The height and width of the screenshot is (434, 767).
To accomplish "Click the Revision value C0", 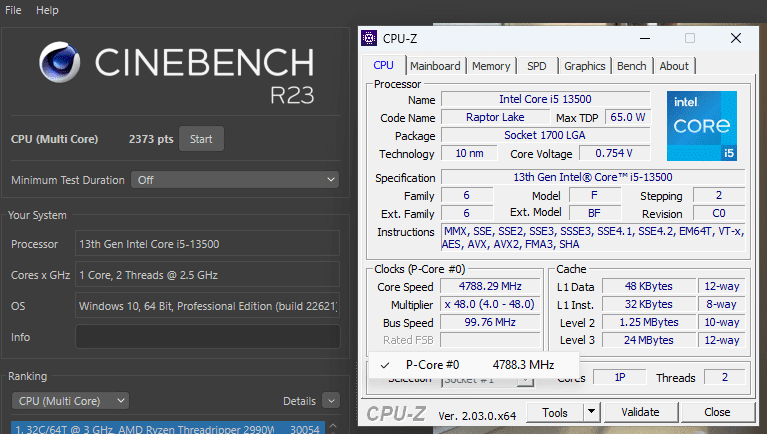I will click(719, 213).
